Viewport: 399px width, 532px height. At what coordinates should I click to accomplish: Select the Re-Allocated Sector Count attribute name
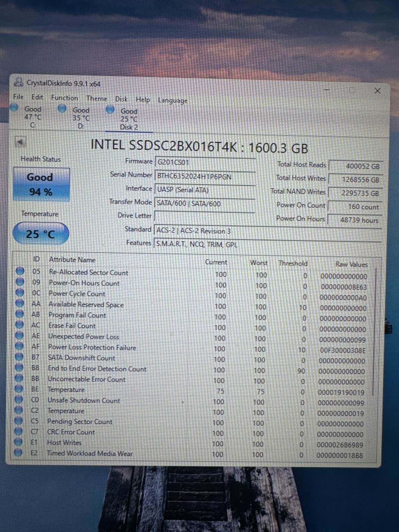click(x=88, y=272)
